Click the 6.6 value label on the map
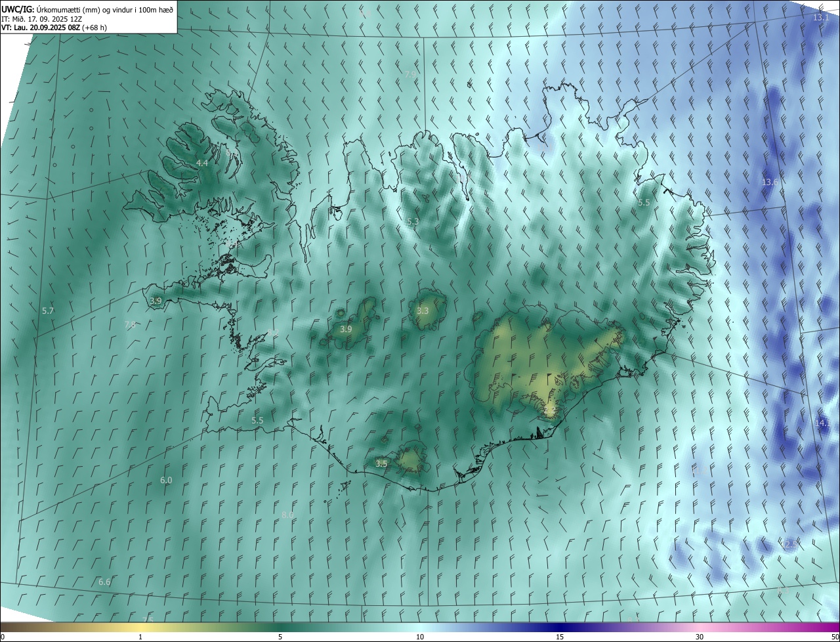 point(104,582)
